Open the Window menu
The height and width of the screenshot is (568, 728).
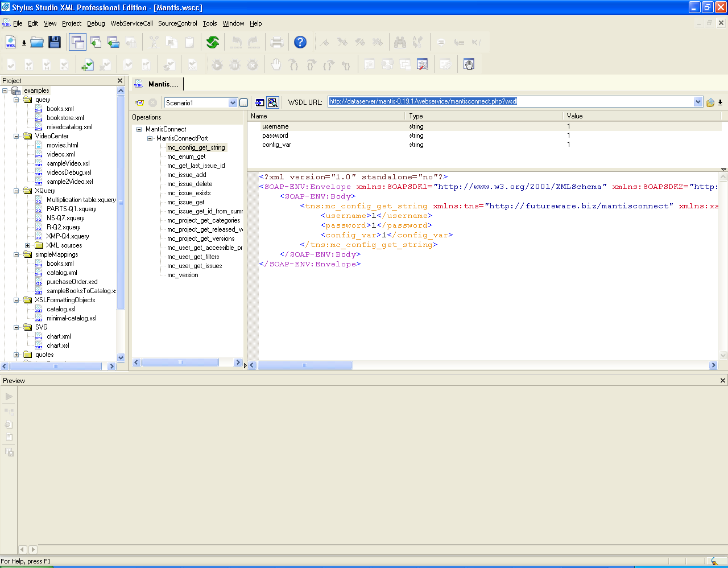point(233,23)
